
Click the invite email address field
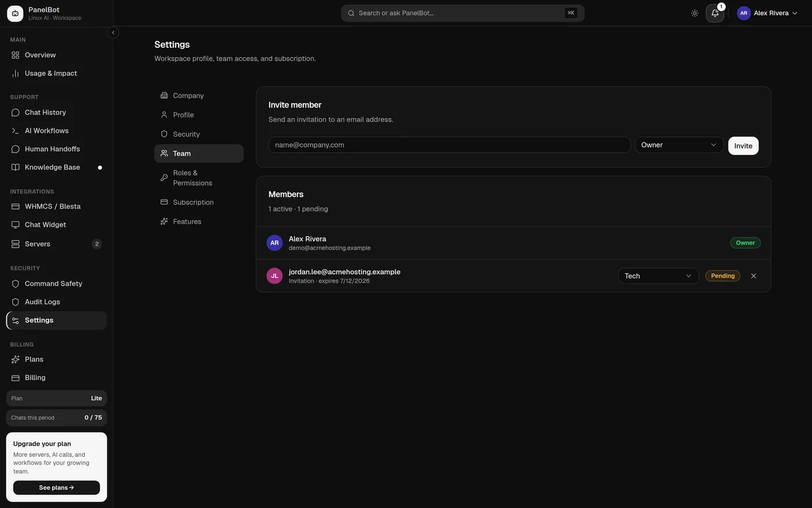(449, 145)
